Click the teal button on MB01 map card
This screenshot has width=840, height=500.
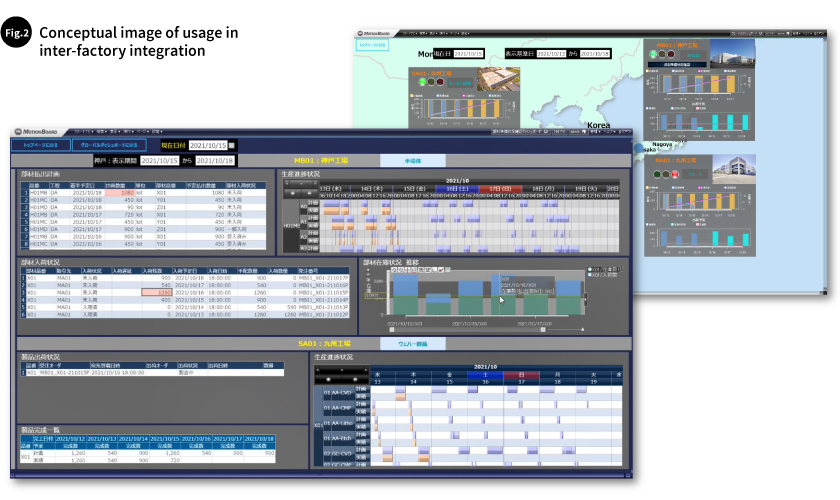click(693, 55)
